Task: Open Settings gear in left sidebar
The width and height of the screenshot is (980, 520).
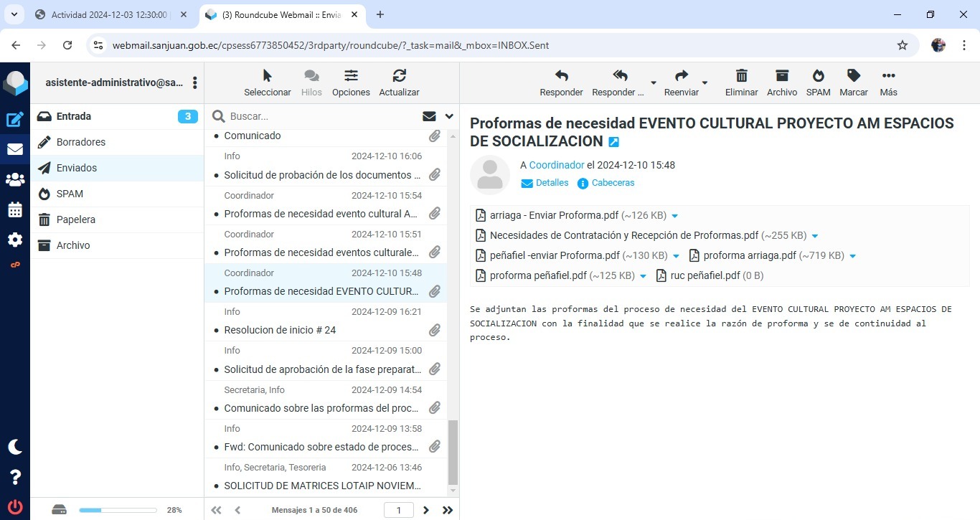Action: pyautogui.click(x=14, y=240)
